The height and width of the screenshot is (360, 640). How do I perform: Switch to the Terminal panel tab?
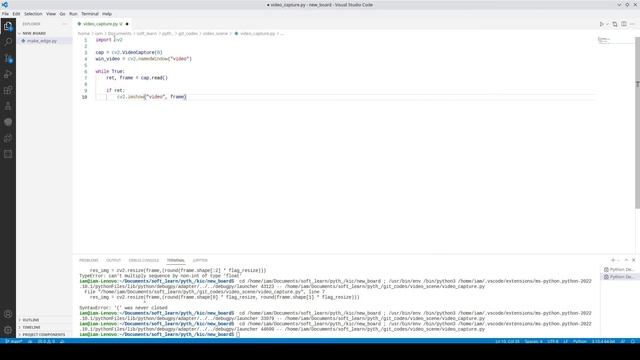pos(176,260)
